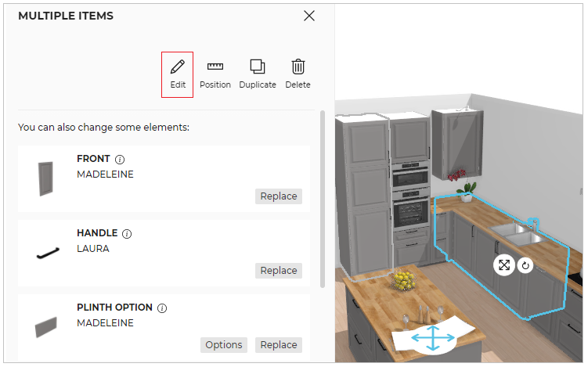Viewport: 588px width, 367px height.
Task: Show info for FRONT element
Action: pos(120,160)
